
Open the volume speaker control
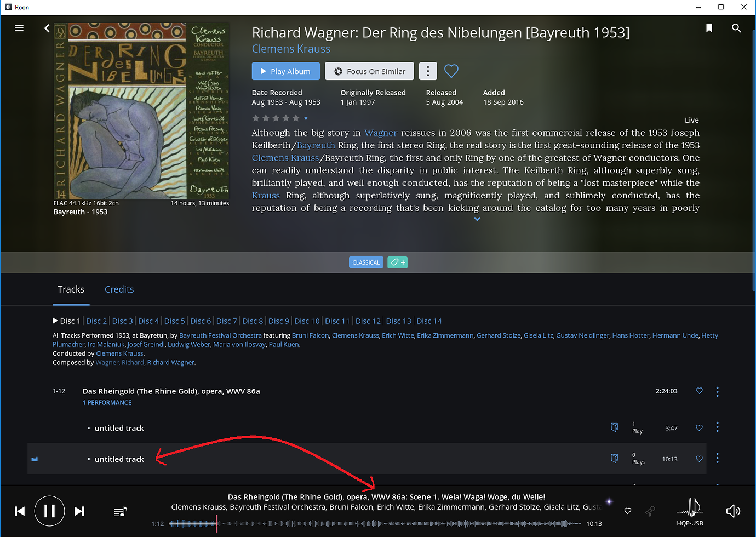(732, 511)
